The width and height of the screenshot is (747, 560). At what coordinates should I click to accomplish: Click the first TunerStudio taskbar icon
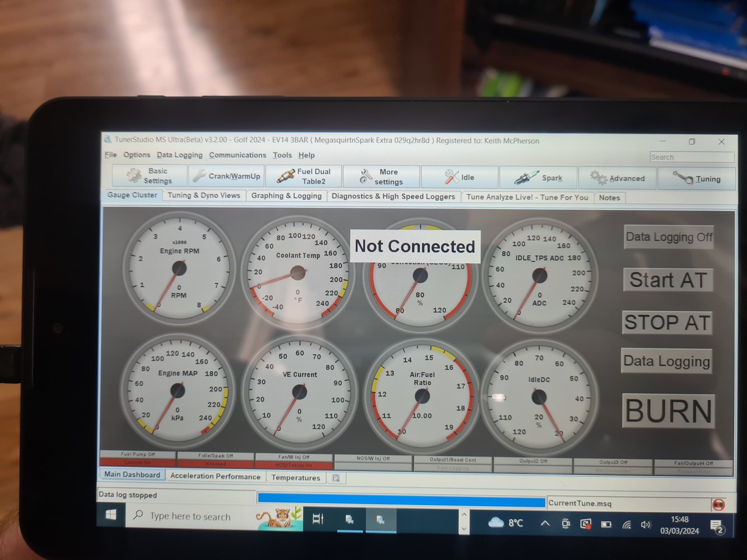349,520
